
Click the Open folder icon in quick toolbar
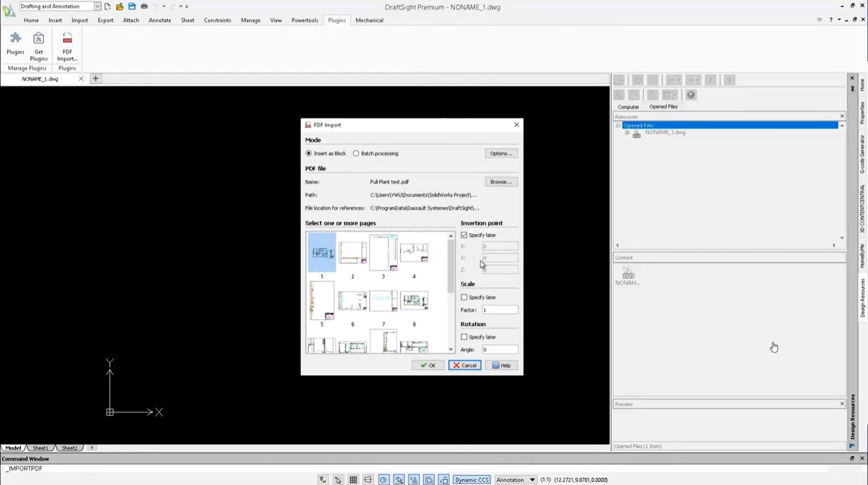[x=119, y=6]
